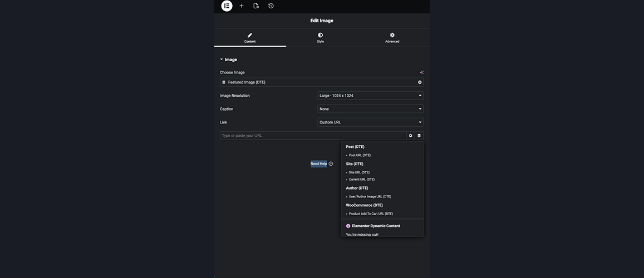This screenshot has height=278, width=644.
Task: Click the AI sparkle icon beside Choose Image
Action: point(421,72)
